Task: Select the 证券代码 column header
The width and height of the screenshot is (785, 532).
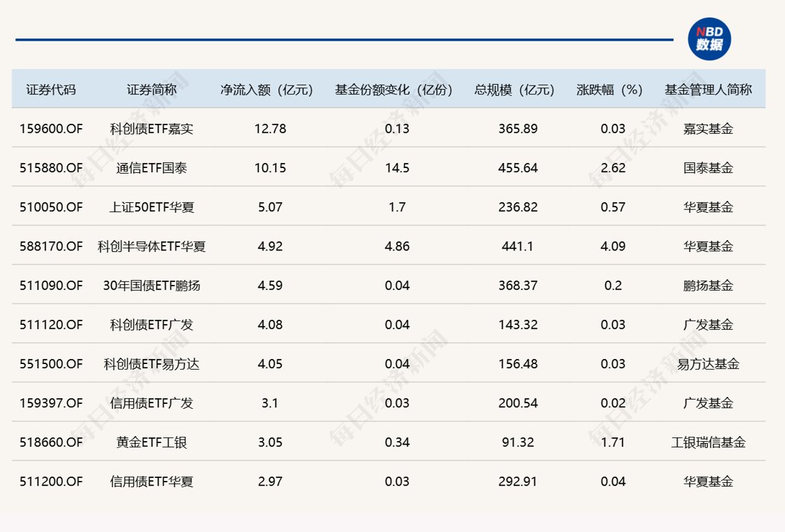Action: click(51, 90)
